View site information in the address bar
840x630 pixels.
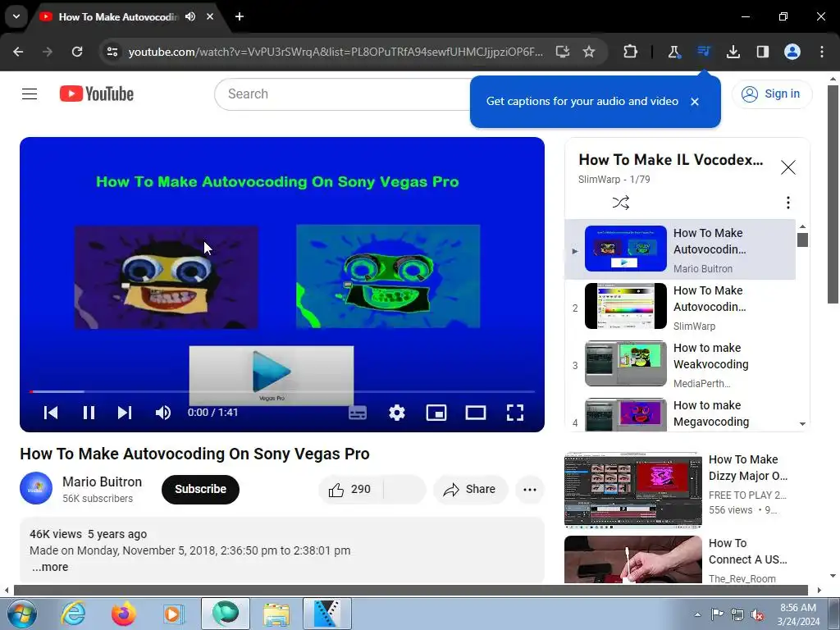[112, 52]
